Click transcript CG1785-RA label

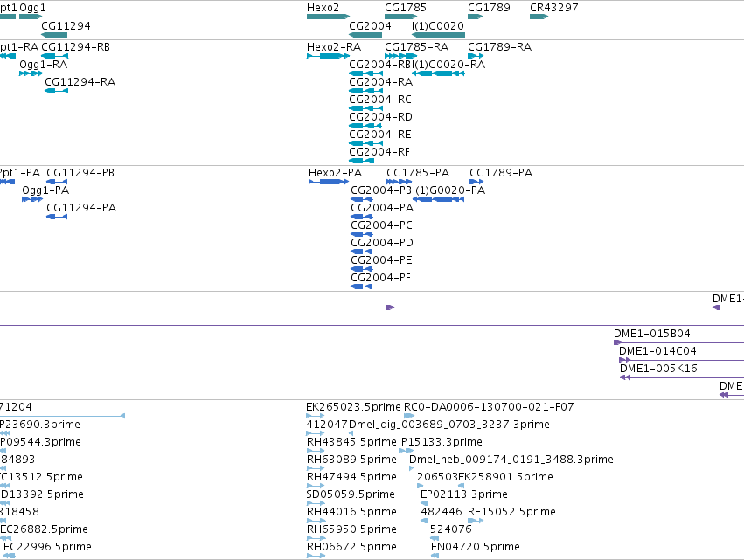click(x=416, y=47)
